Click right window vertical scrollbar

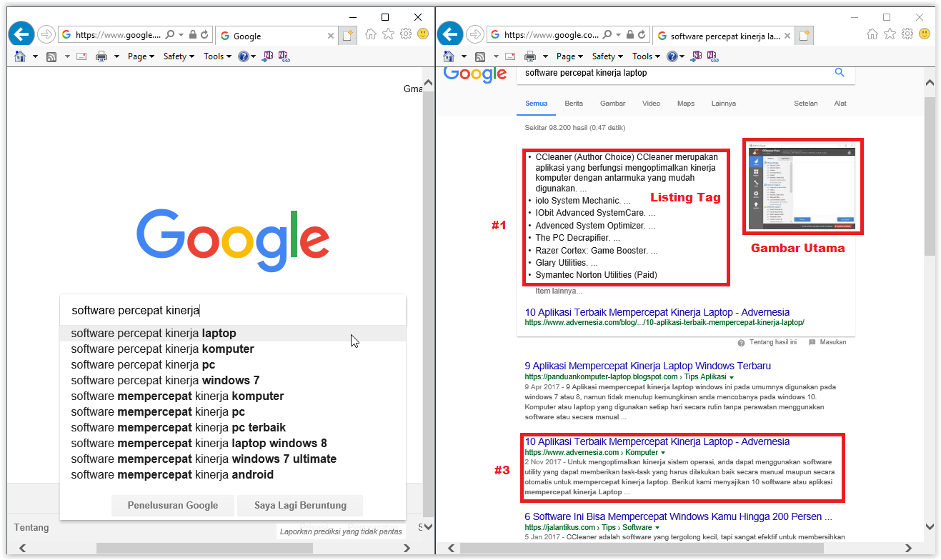[x=930, y=176]
